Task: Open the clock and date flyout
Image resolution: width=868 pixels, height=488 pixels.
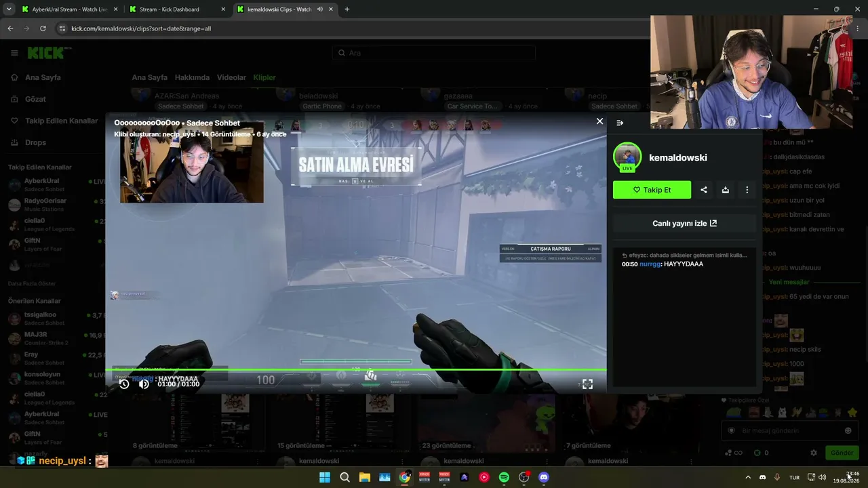Action: pyautogui.click(x=846, y=477)
